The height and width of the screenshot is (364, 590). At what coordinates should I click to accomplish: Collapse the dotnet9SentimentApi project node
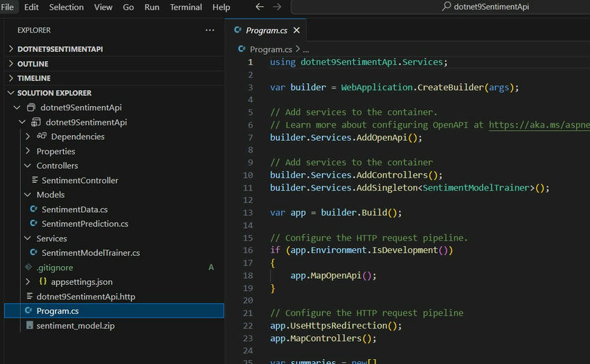pos(22,122)
